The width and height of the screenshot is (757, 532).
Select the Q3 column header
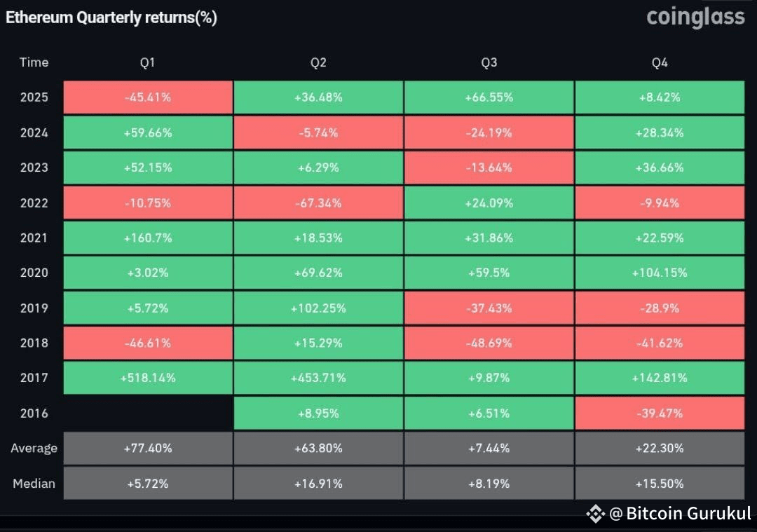[x=489, y=63]
